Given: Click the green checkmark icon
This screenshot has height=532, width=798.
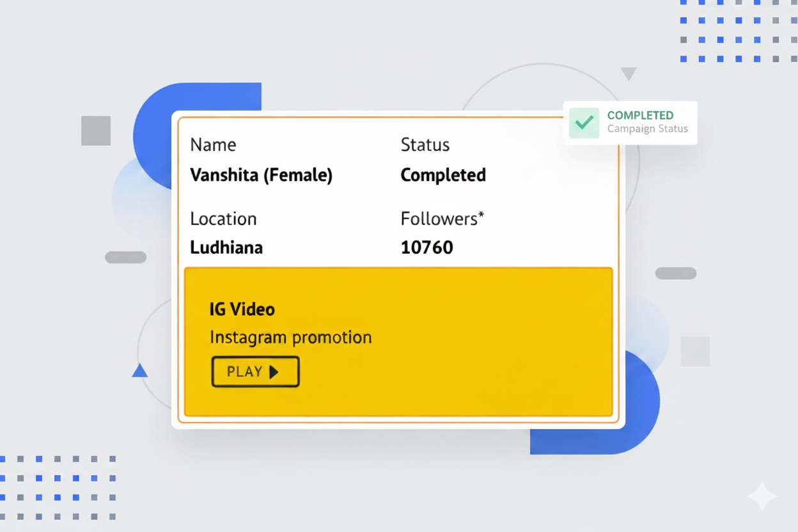Looking at the screenshot, I should [584, 123].
